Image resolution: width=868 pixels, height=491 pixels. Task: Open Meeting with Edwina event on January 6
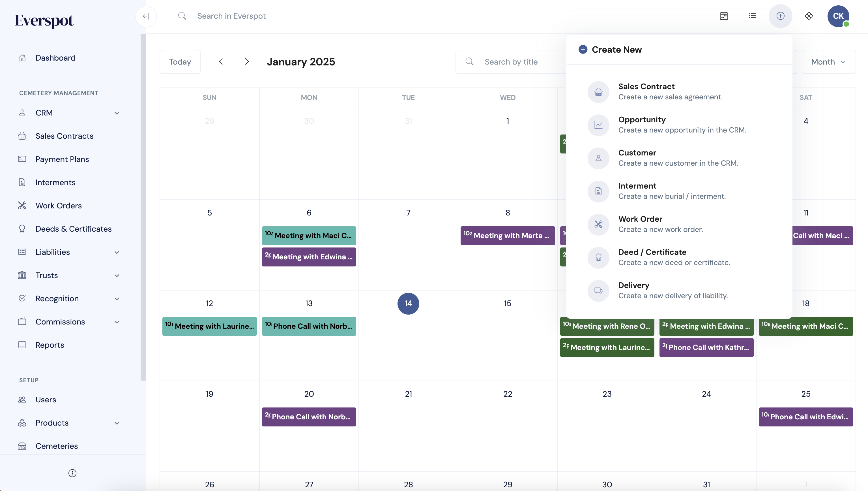coord(309,257)
